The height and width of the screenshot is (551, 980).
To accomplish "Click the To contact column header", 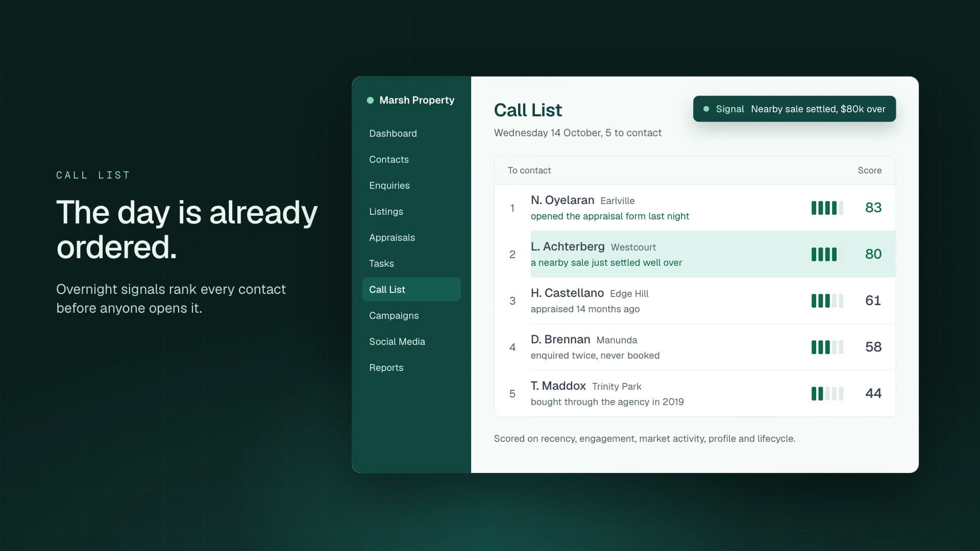I will point(529,170).
